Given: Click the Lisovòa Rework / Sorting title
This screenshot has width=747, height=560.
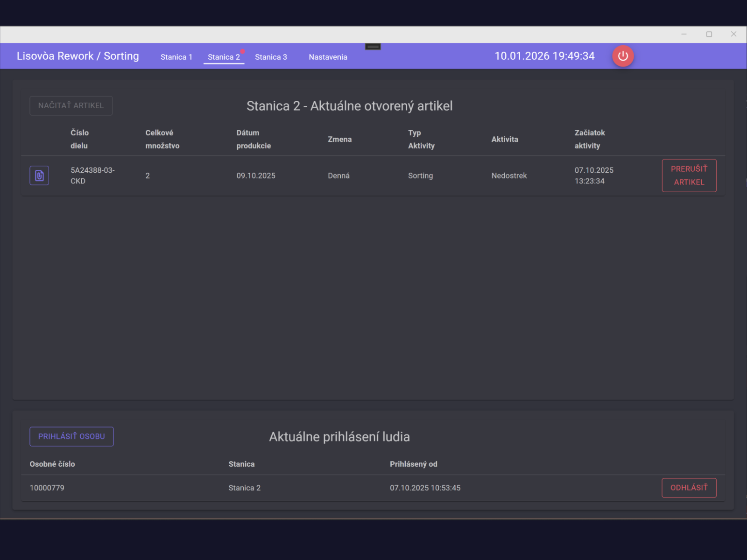Looking at the screenshot, I should pyautogui.click(x=78, y=56).
